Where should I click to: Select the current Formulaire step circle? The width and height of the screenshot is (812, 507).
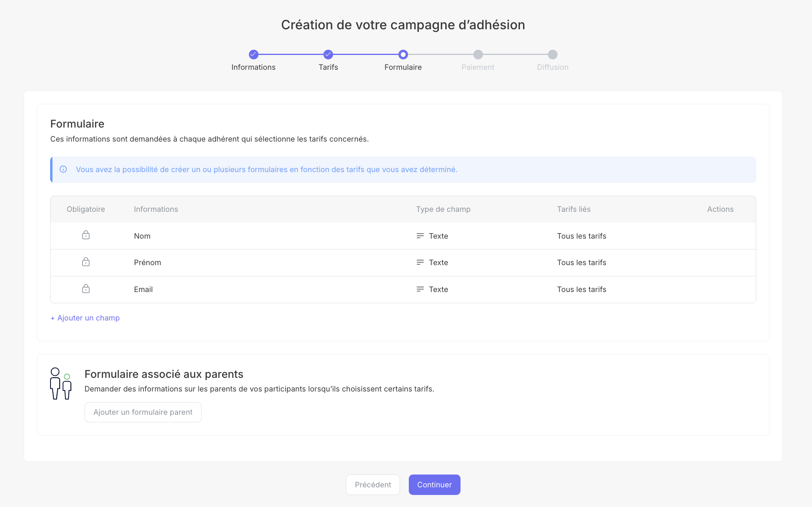403,54
